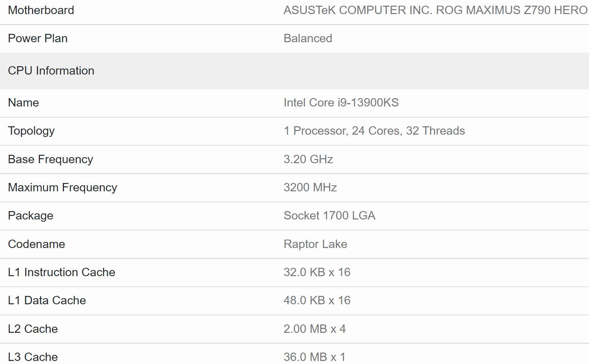This screenshot has width=589, height=364.
Task: Click the Motherboard row label
Action: pos(41,10)
